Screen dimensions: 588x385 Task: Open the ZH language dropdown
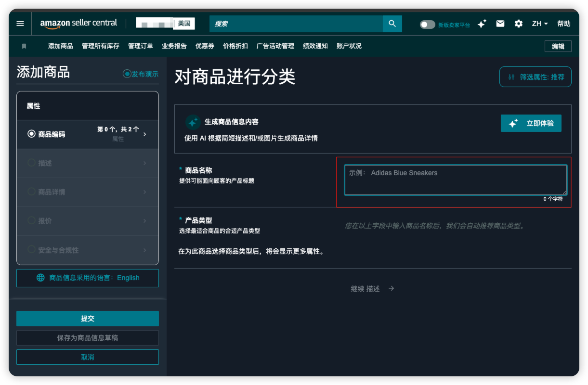(x=540, y=24)
